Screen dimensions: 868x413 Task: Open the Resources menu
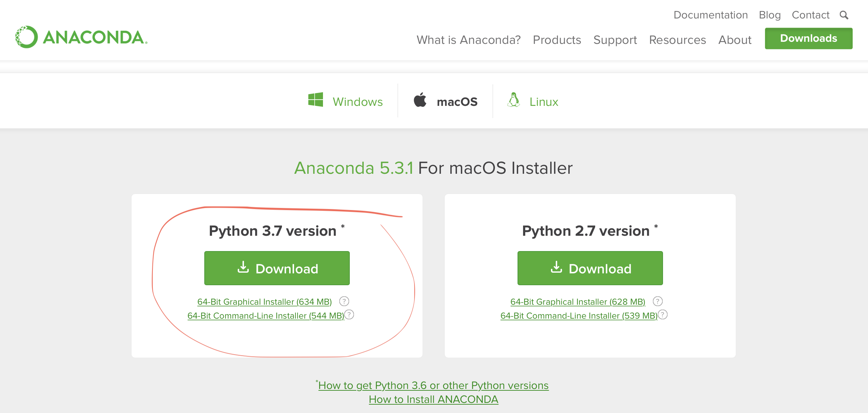pyautogui.click(x=678, y=40)
